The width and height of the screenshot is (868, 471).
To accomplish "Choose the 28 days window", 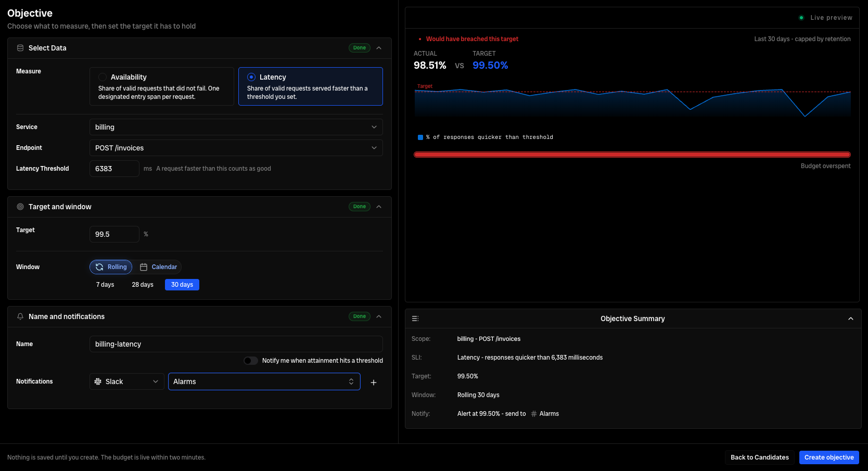I will [x=143, y=285].
